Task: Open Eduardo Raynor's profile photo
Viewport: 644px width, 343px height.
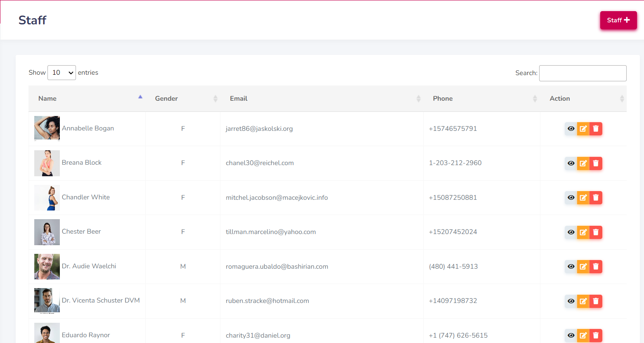Action: click(47, 333)
